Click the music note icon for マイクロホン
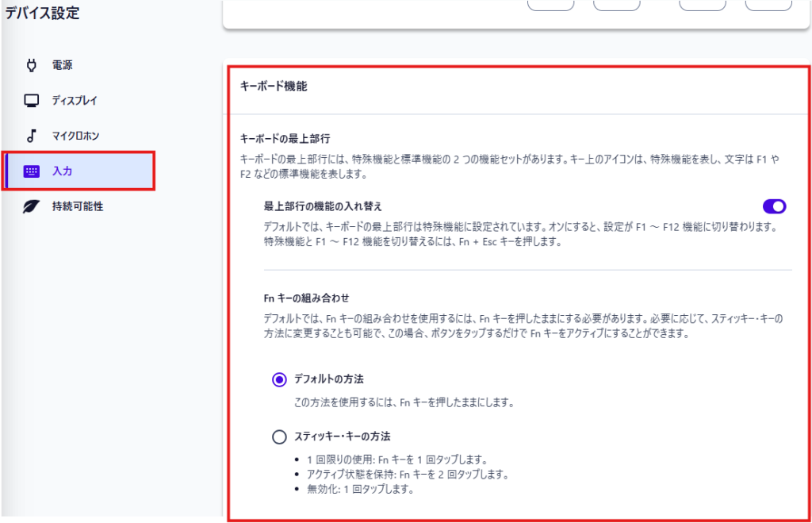Screen dimensions: 812x523 point(33,136)
